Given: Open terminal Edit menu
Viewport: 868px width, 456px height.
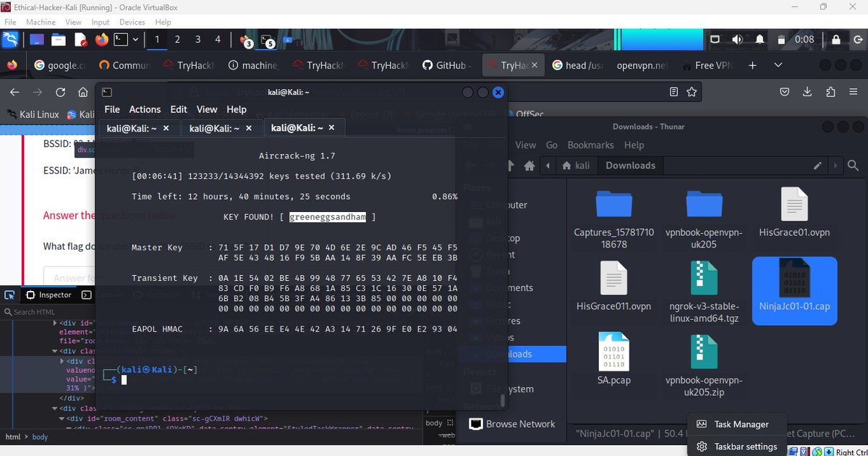Looking at the screenshot, I should coord(179,109).
